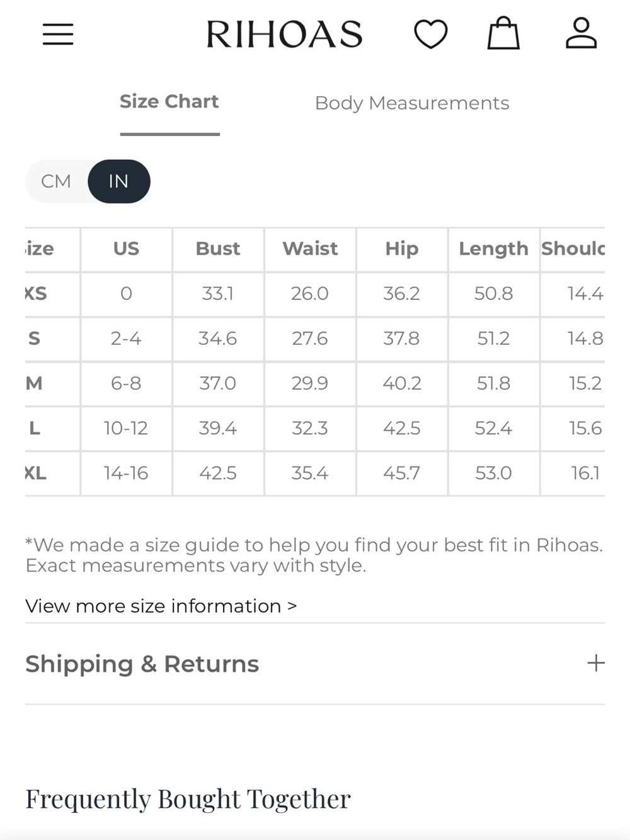Click the Bust column header
630x840 pixels.
[x=218, y=249]
